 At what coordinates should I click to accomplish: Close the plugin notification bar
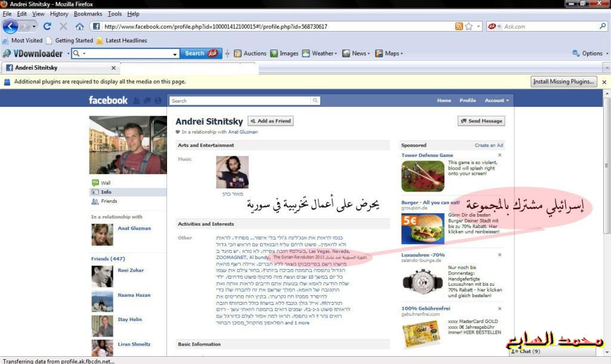604,82
